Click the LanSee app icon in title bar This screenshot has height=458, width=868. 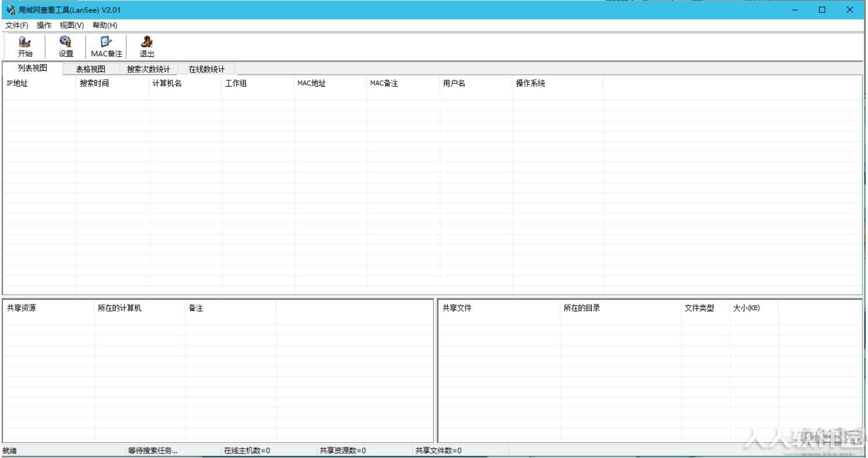click(10, 10)
